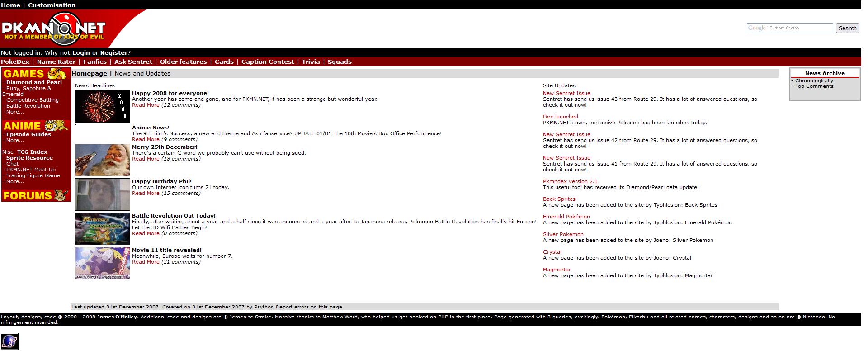Read More on Movie 11 article
868x355 pixels.
pyautogui.click(x=146, y=262)
